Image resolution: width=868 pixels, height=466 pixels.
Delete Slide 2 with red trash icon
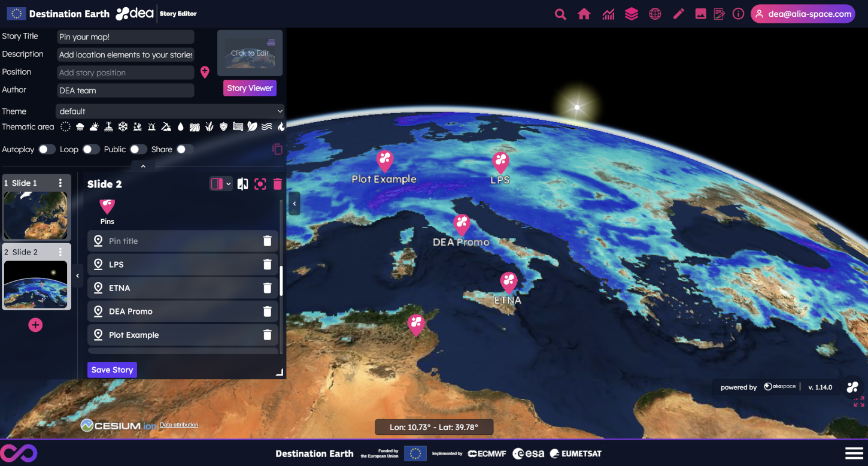(278, 184)
